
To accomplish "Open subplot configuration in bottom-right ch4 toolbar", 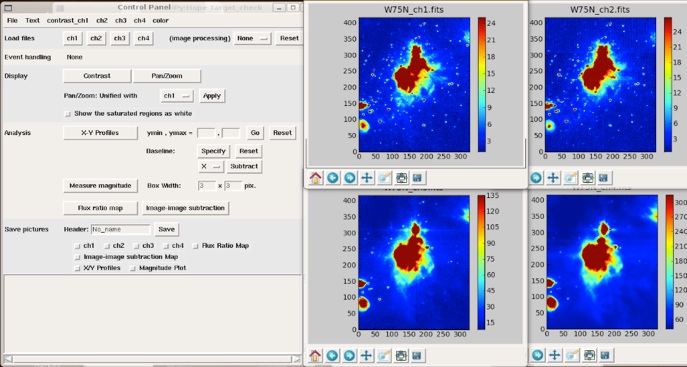I will pyautogui.click(x=589, y=355).
